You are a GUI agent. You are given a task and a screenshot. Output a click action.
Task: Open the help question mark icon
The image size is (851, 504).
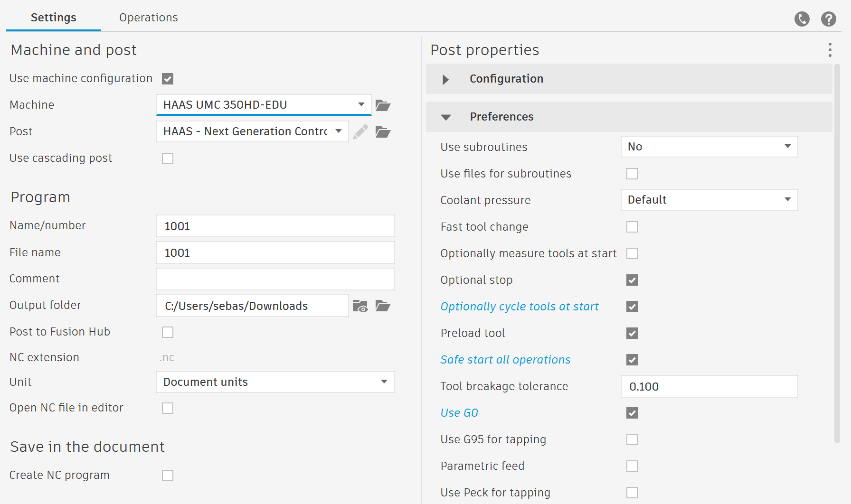[829, 19]
